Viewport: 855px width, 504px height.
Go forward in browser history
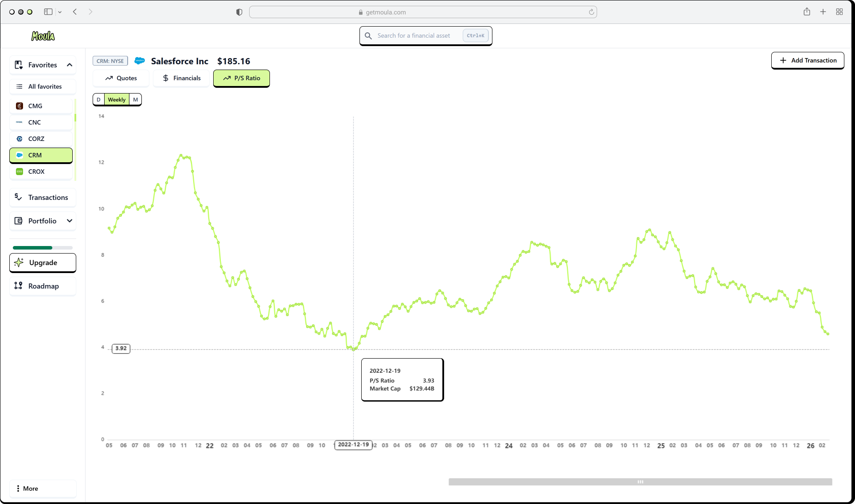[90, 12]
